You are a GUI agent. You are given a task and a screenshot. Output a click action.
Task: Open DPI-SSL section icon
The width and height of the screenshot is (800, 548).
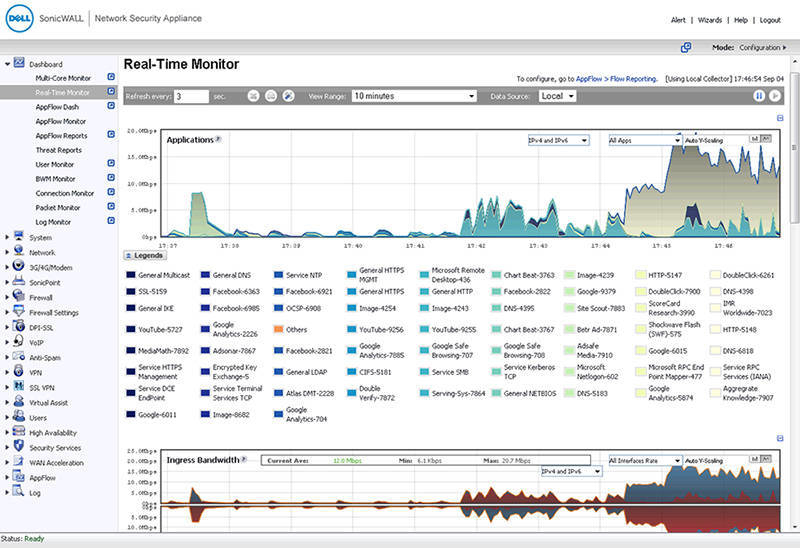point(19,326)
